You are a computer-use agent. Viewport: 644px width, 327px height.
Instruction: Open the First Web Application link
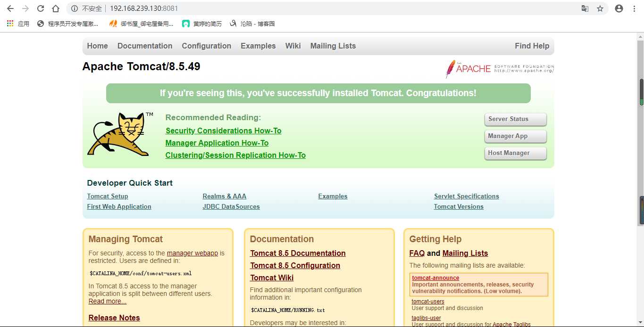pyautogui.click(x=119, y=207)
